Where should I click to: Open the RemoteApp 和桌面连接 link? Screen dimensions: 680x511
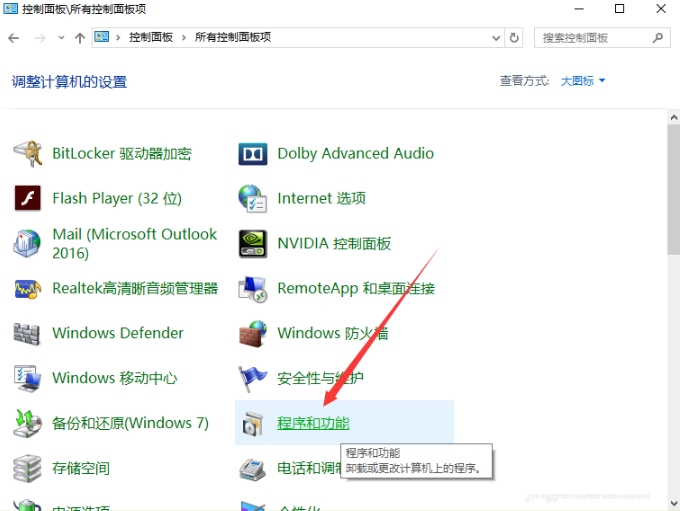coord(356,288)
